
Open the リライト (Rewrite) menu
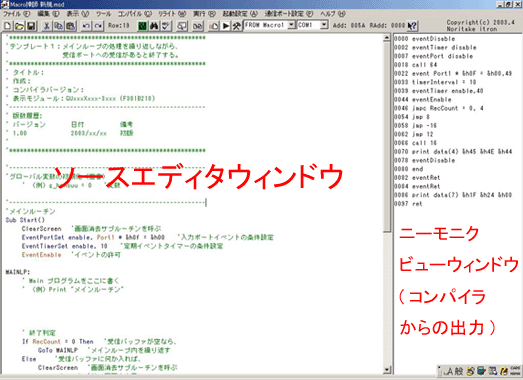172,14
